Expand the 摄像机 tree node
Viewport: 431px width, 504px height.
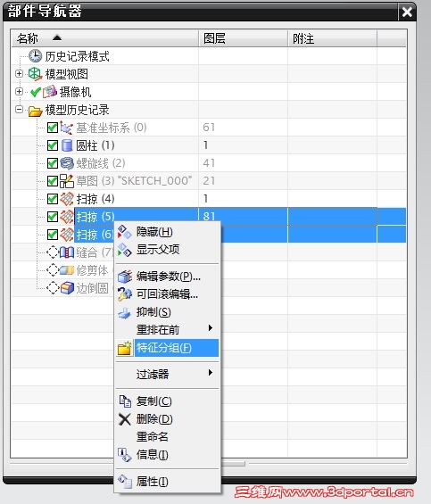pos(20,92)
